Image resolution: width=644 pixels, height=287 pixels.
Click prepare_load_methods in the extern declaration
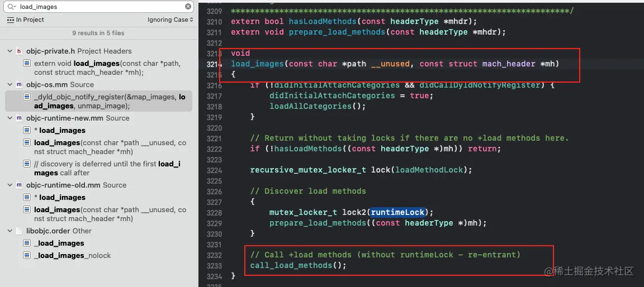pyautogui.click(x=337, y=32)
